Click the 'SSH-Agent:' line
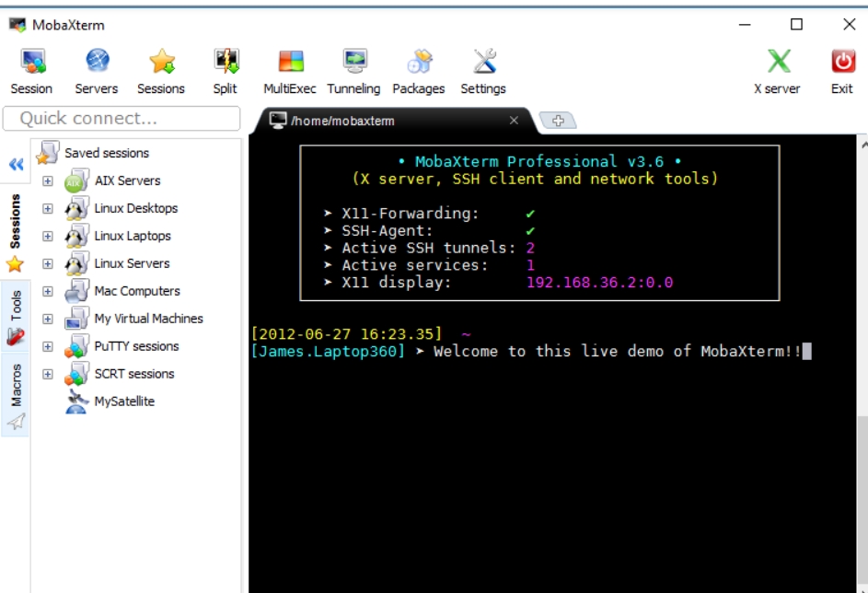This screenshot has width=868, height=593. click(x=429, y=231)
